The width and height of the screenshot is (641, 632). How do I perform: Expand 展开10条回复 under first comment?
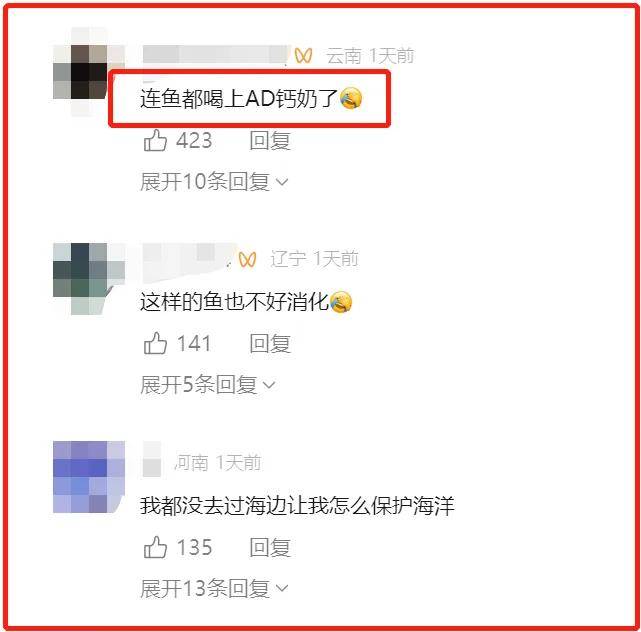pyautogui.click(x=214, y=182)
